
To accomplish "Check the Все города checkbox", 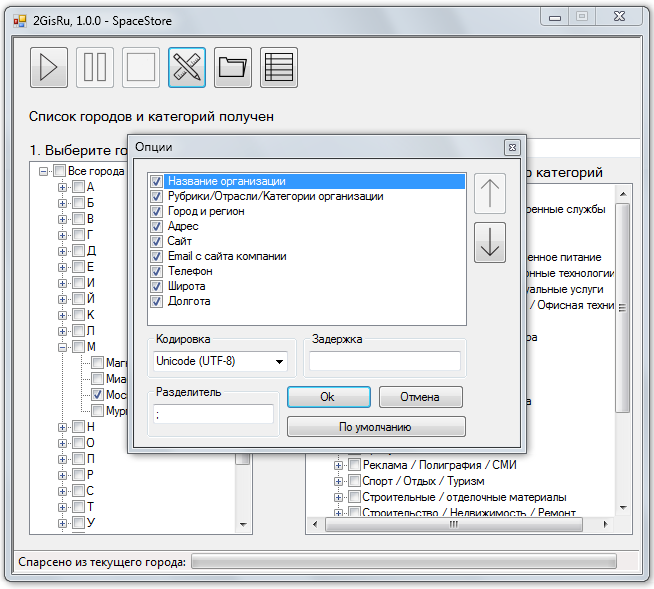I will (x=60, y=171).
